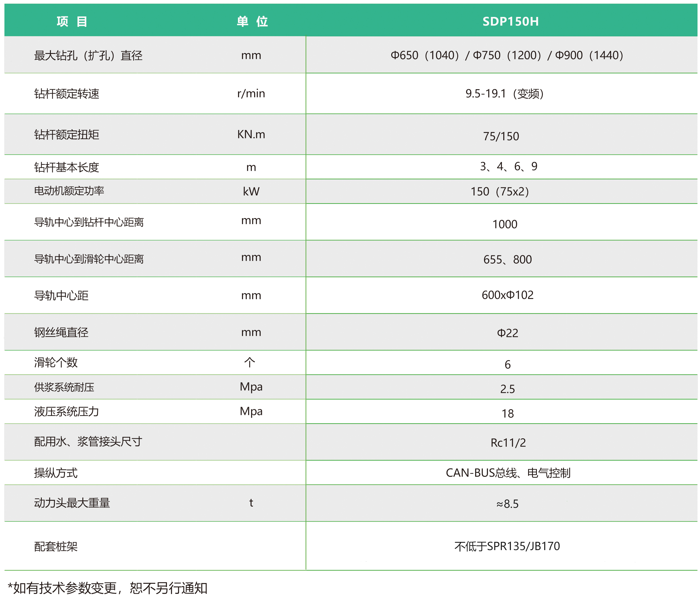This screenshot has height=604, width=700.
Task: Click the 9.5-19.1（变频）speed value
Action: click(x=504, y=94)
